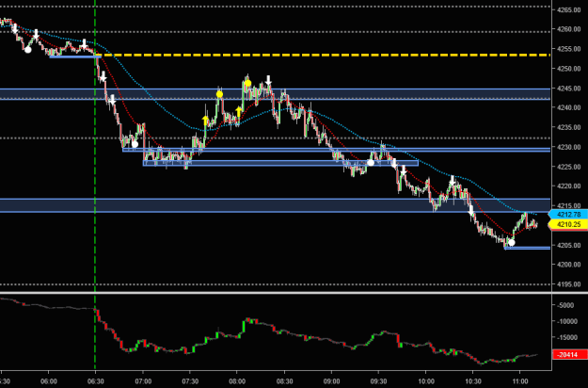Click the 08:00 time axis label
Viewport: 588px width, 388px height.
click(237, 381)
